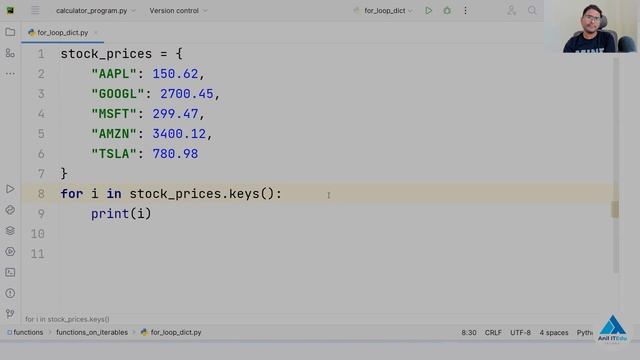
Task: Run for_loop_dict with the green play button
Action: [x=429, y=11]
